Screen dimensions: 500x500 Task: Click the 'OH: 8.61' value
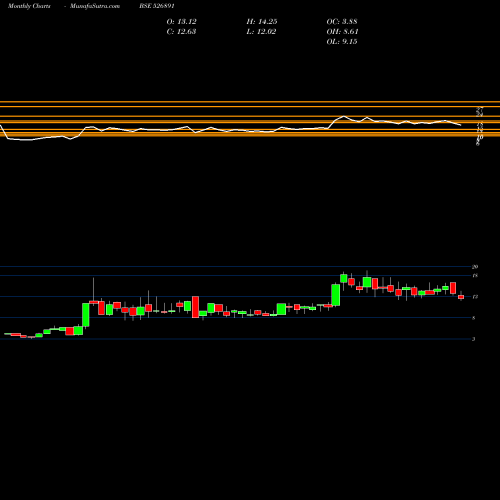pyautogui.click(x=342, y=32)
